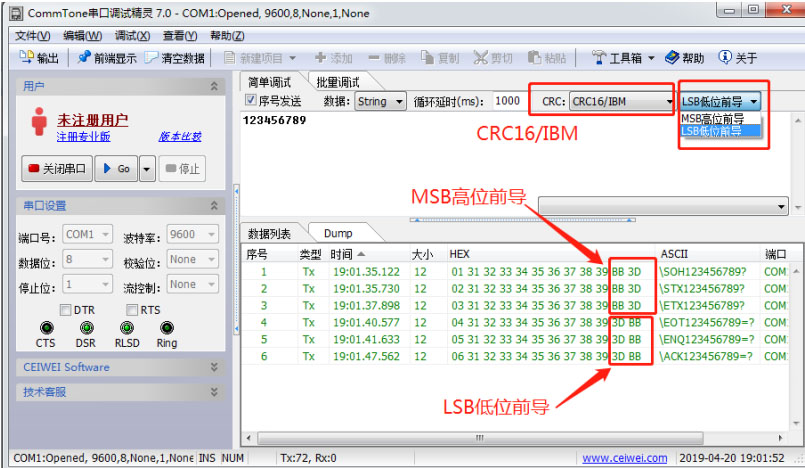The height and width of the screenshot is (468, 805).
Task: Collapse the 串口设置 panel
Action: click(214, 206)
